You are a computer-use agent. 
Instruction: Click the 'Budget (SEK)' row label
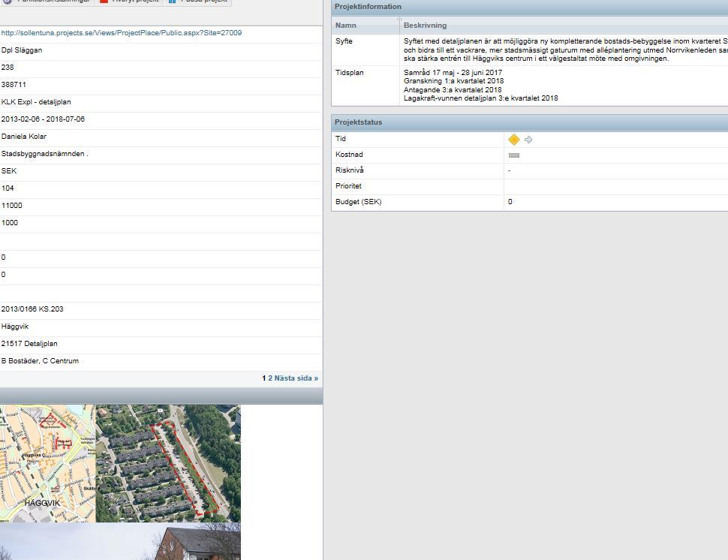(x=359, y=202)
